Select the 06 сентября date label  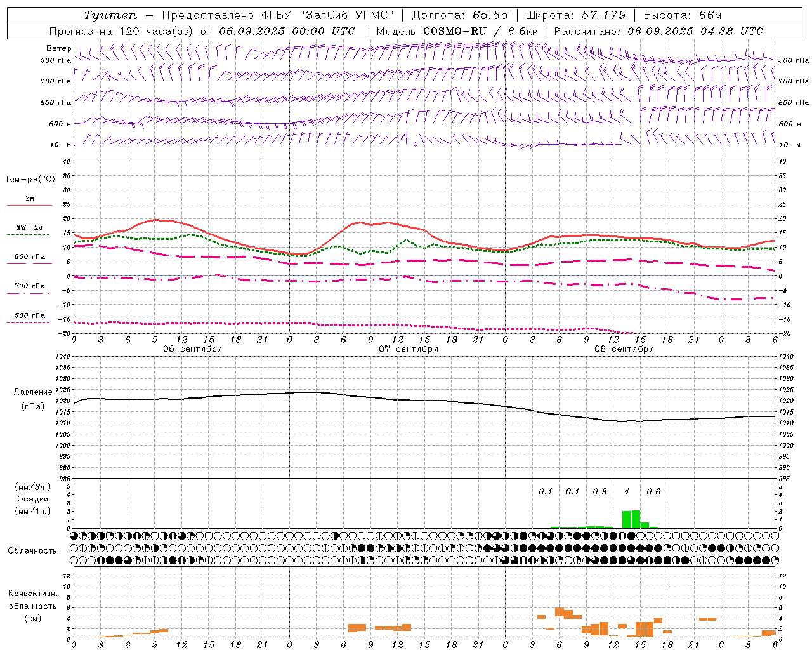[193, 348]
